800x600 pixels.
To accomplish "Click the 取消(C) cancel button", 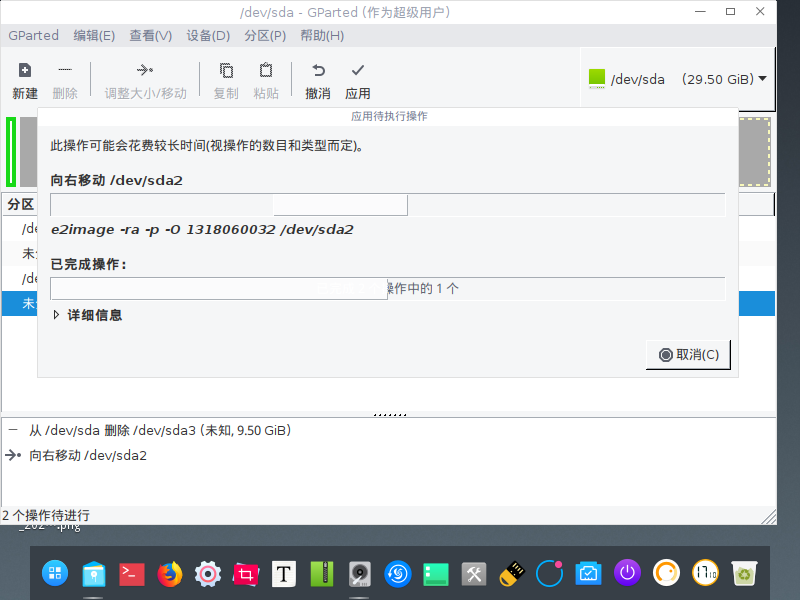I will coord(688,355).
